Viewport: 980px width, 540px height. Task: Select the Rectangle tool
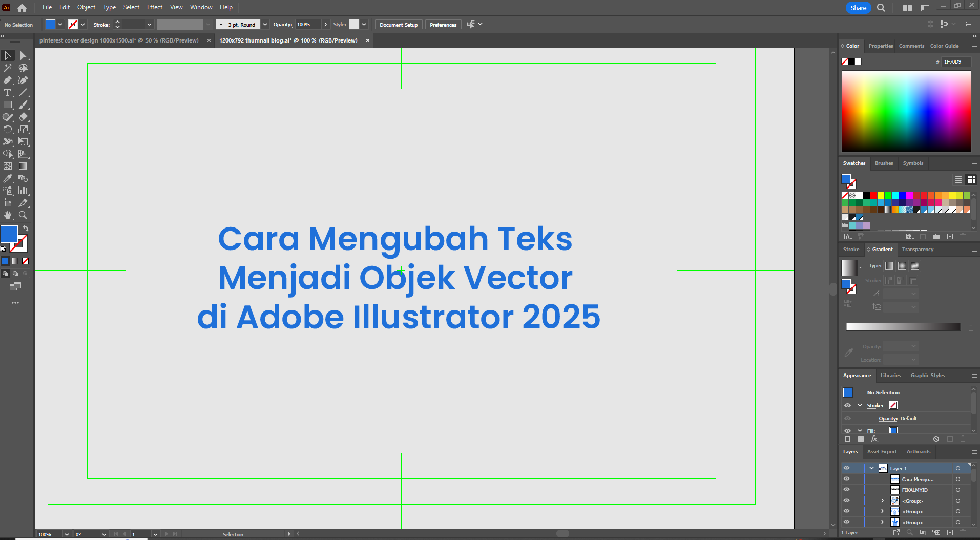tap(8, 105)
